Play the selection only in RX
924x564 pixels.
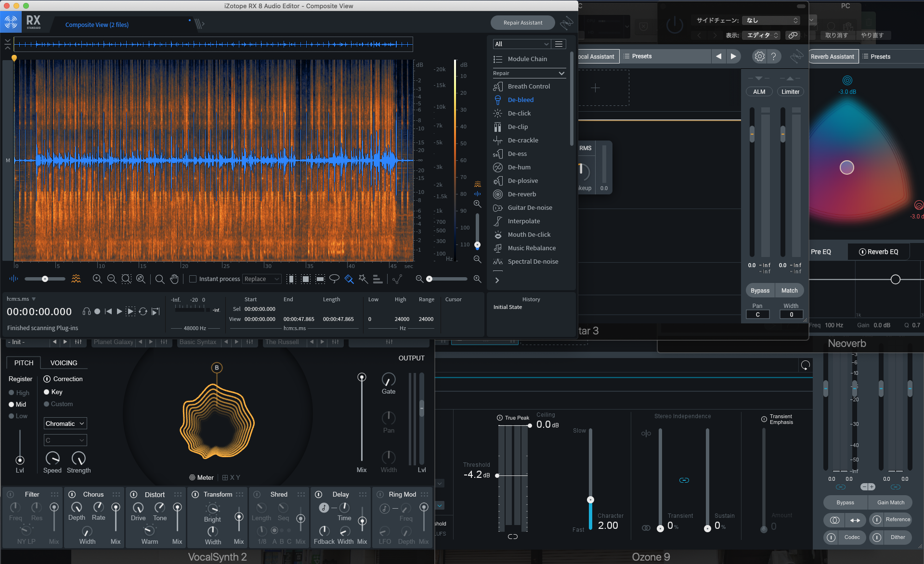tap(130, 311)
